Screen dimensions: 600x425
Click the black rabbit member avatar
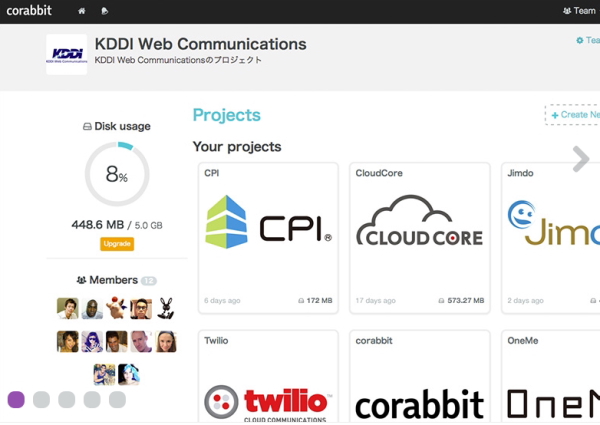[166, 308]
